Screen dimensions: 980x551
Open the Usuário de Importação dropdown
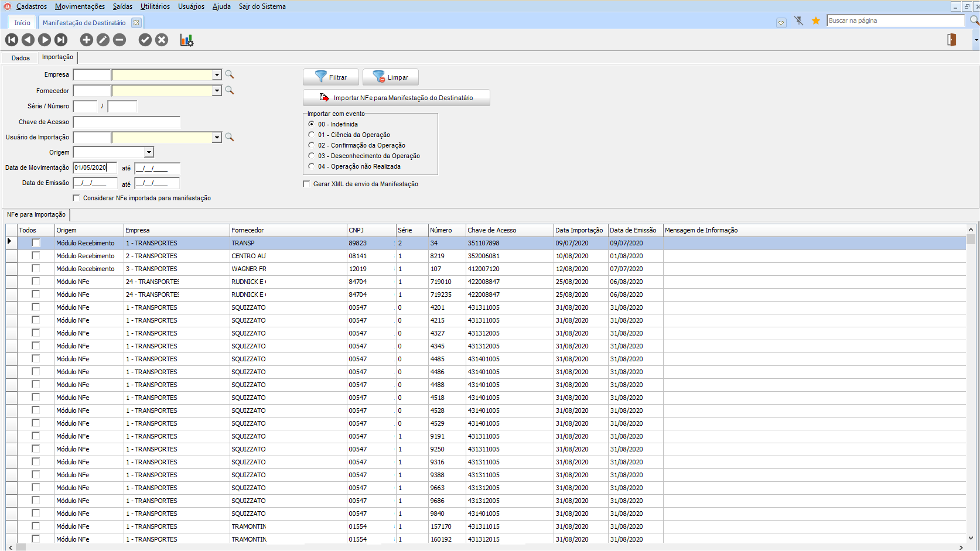(217, 137)
